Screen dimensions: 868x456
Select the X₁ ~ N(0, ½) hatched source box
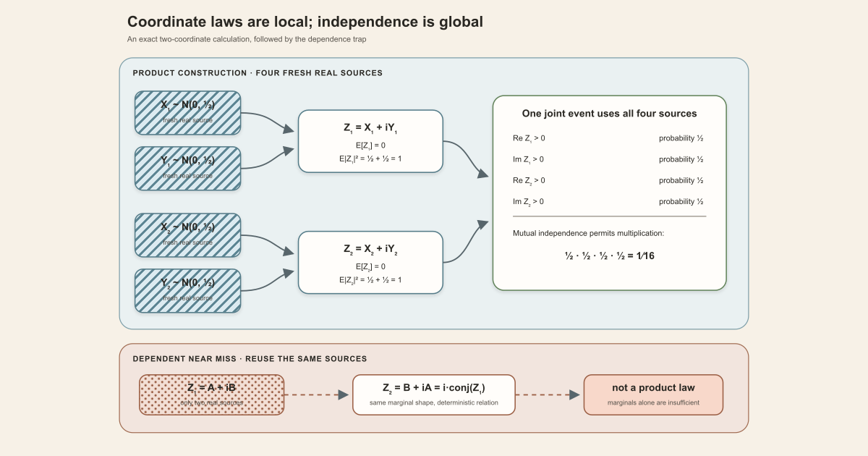click(188, 113)
